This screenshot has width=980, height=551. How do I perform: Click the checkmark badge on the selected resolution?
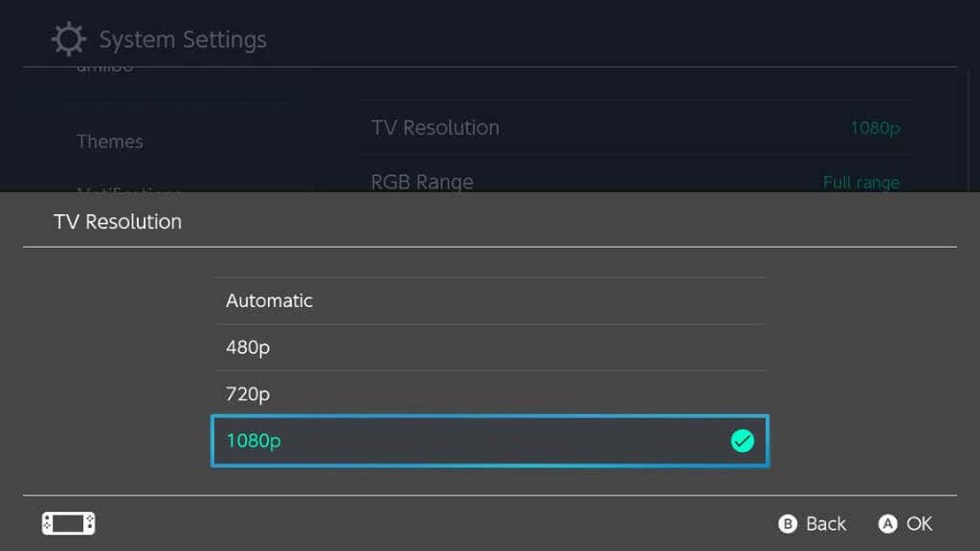click(x=743, y=441)
